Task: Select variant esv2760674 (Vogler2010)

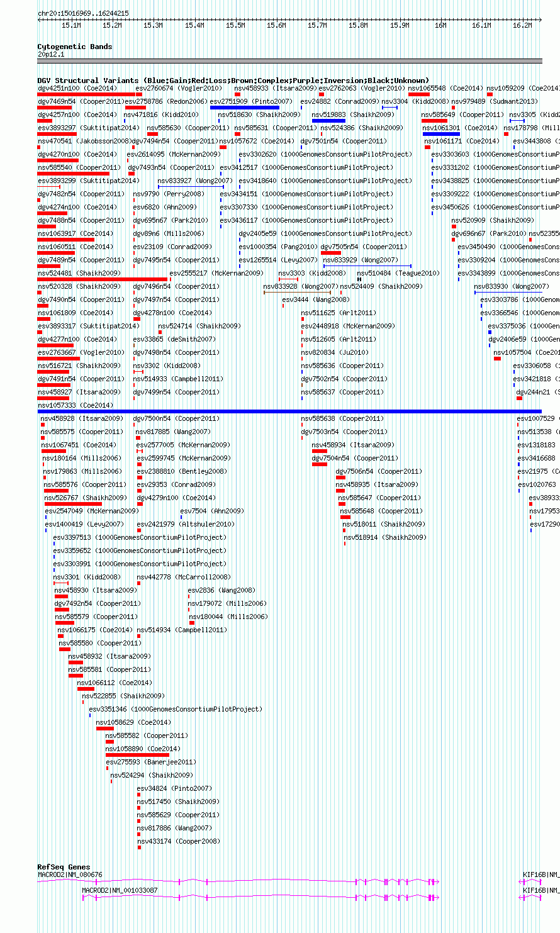Action: pyautogui.click(x=179, y=89)
